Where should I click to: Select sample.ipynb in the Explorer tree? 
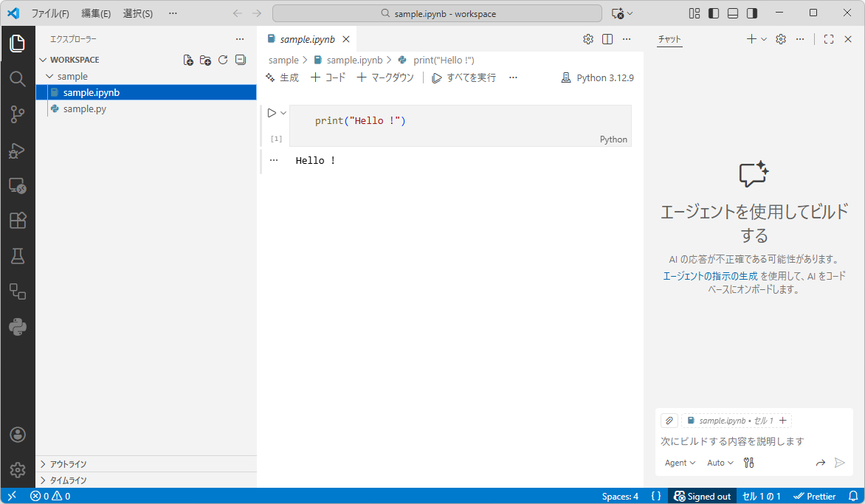pyautogui.click(x=146, y=92)
